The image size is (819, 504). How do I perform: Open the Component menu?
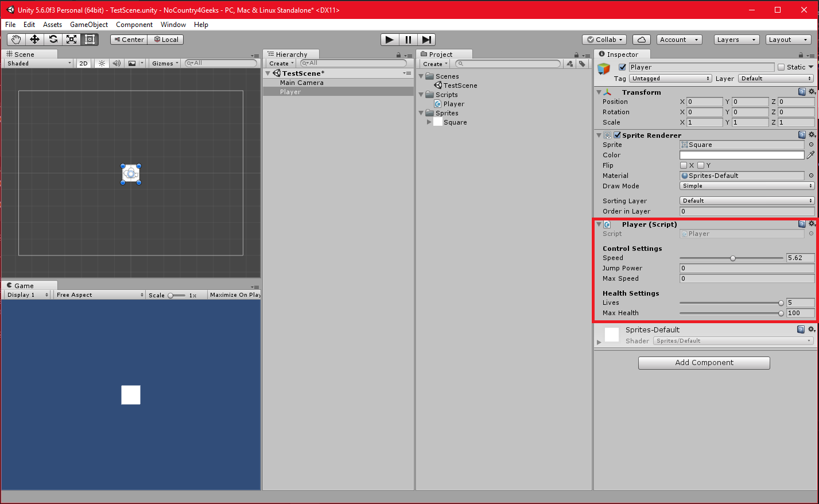pos(134,25)
